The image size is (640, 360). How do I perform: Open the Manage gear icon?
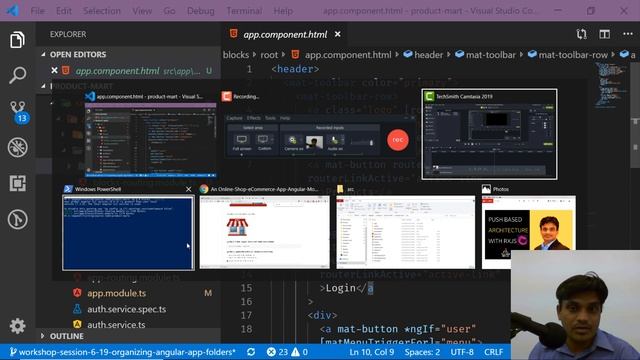pyautogui.click(x=17, y=326)
